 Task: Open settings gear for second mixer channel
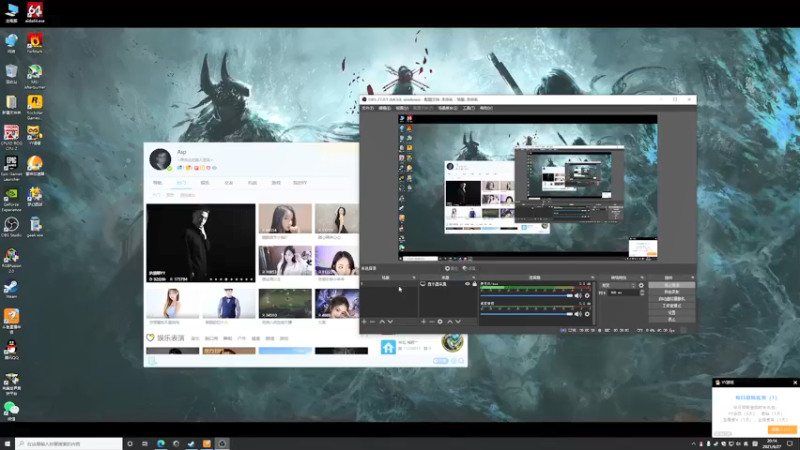[x=587, y=314]
